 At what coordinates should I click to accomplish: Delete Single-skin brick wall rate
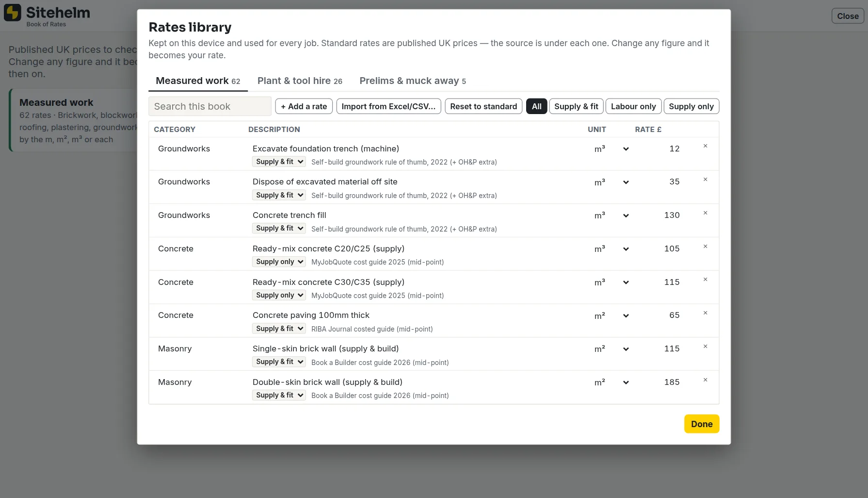coord(705,347)
